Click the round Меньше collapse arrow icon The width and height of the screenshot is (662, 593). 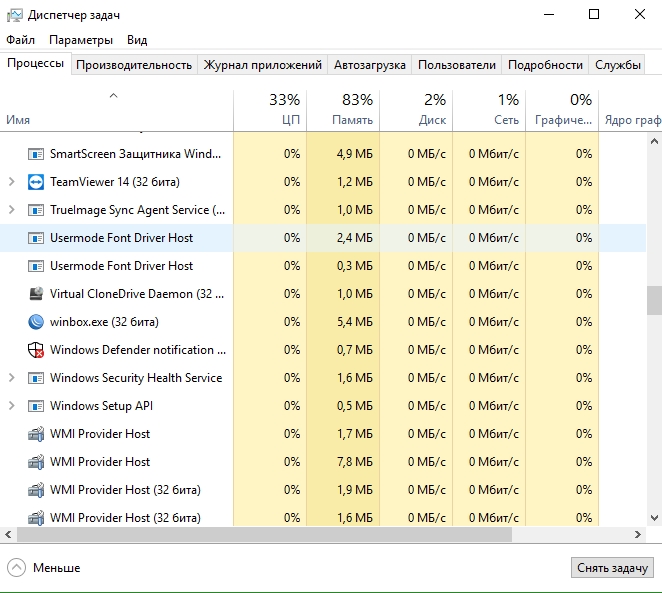point(16,568)
